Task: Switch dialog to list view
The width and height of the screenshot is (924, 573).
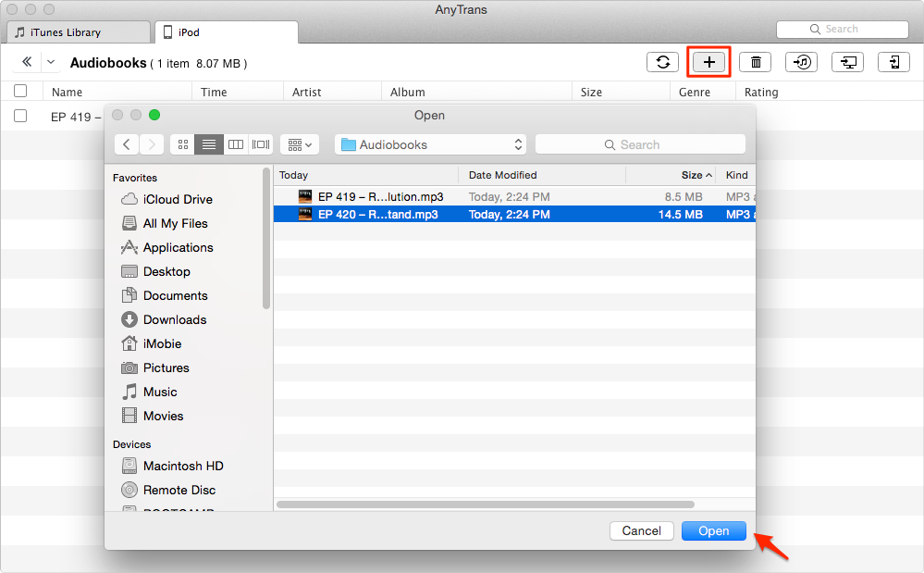Action: click(209, 144)
